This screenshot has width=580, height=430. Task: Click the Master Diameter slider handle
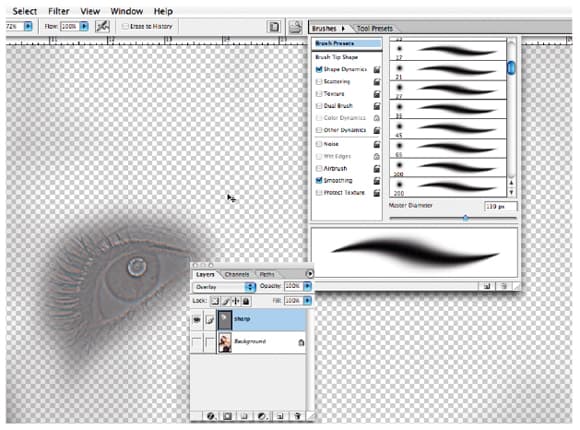click(x=465, y=218)
